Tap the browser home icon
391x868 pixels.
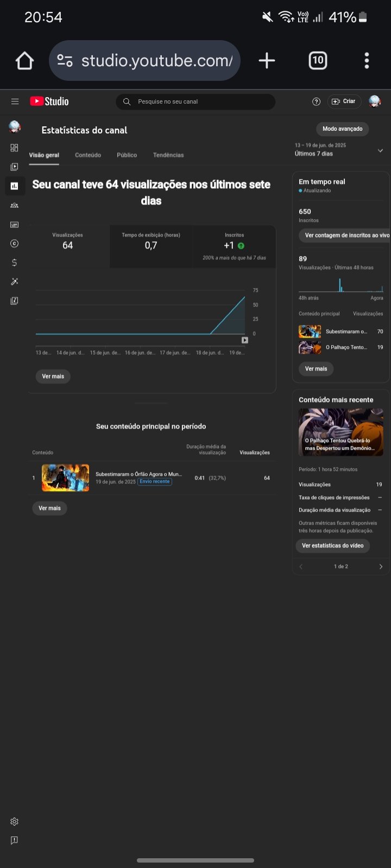click(x=24, y=61)
